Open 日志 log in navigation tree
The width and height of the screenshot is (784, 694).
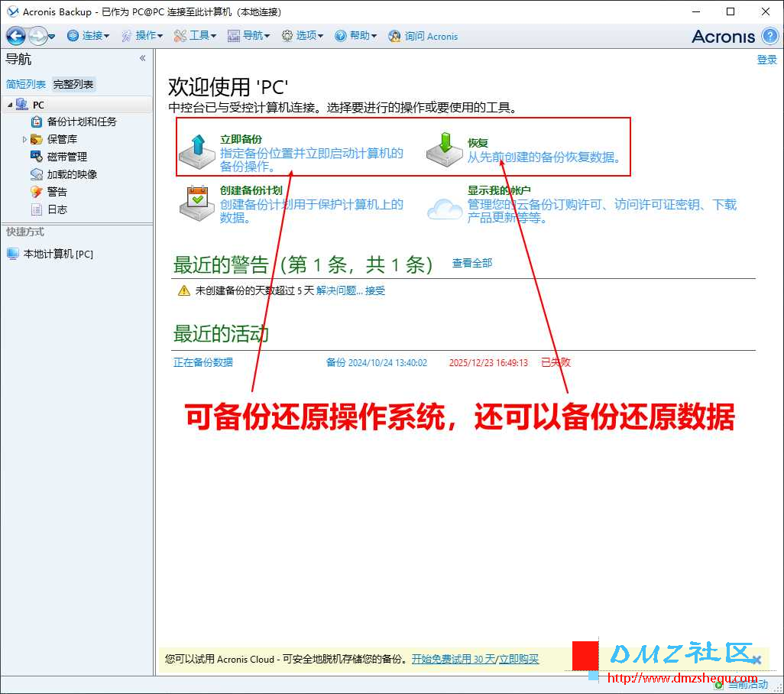(x=57, y=209)
